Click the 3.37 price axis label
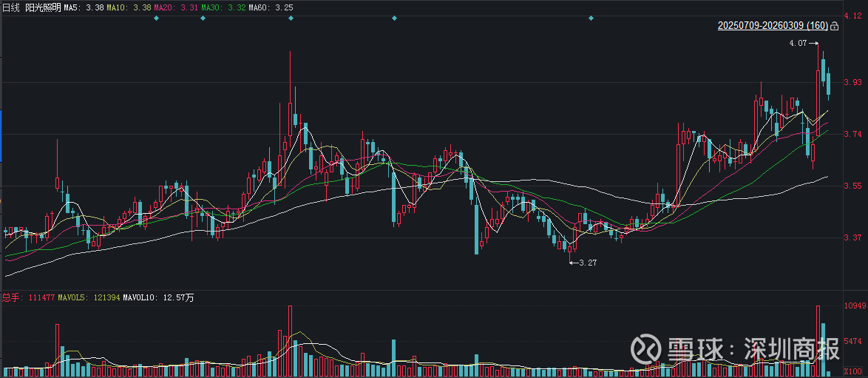Viewport: 868px width, 378px height. point(852,237)
